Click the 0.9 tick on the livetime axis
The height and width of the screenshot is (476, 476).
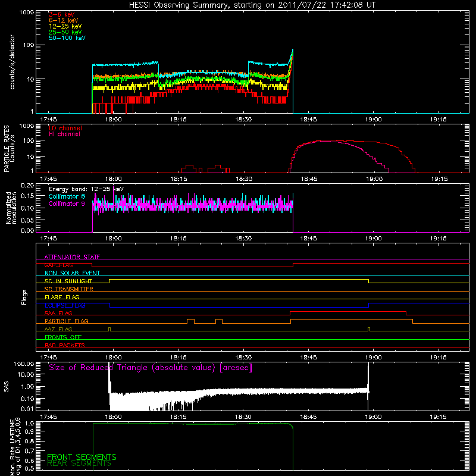click(29, 432)
